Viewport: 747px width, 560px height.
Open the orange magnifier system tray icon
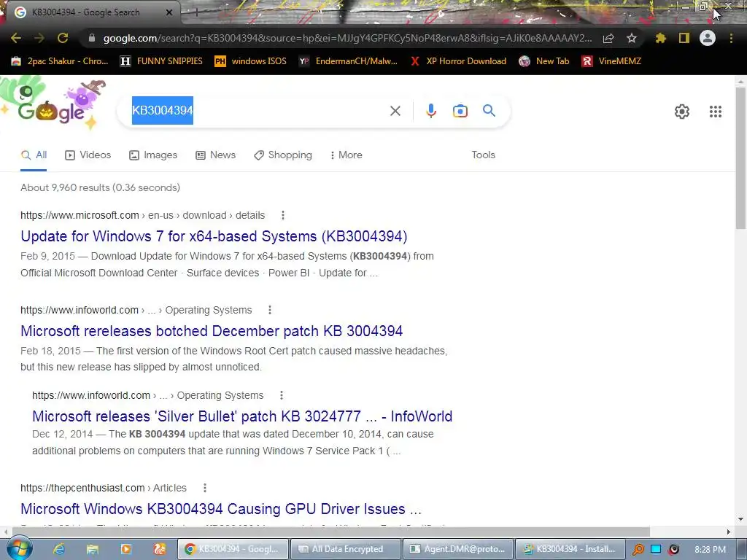click(638, 550)
